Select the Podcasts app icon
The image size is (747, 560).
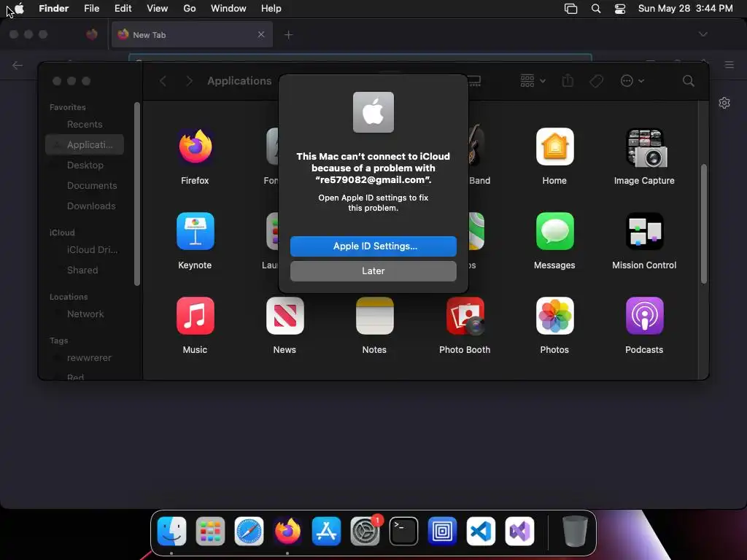click(644, 316)
